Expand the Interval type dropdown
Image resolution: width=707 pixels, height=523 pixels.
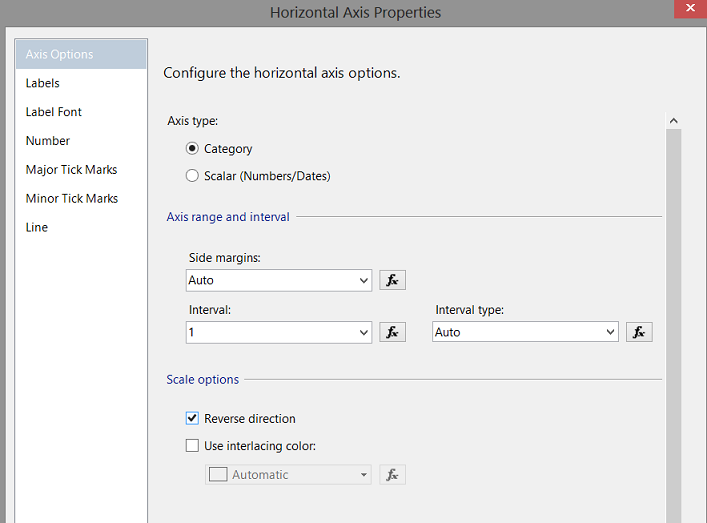[609, 332]
